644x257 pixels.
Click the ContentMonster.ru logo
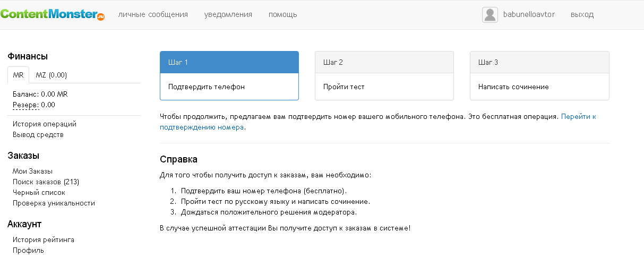[x=53, y=14]
